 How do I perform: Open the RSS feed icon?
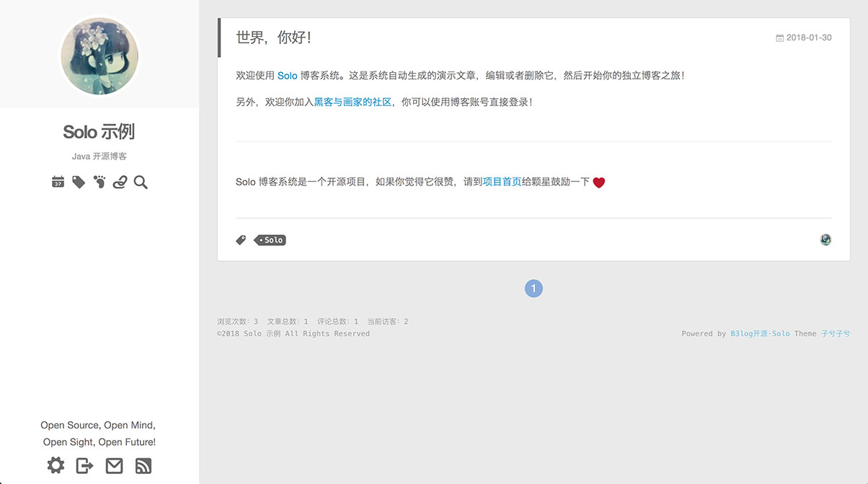(x=143, y=465)
